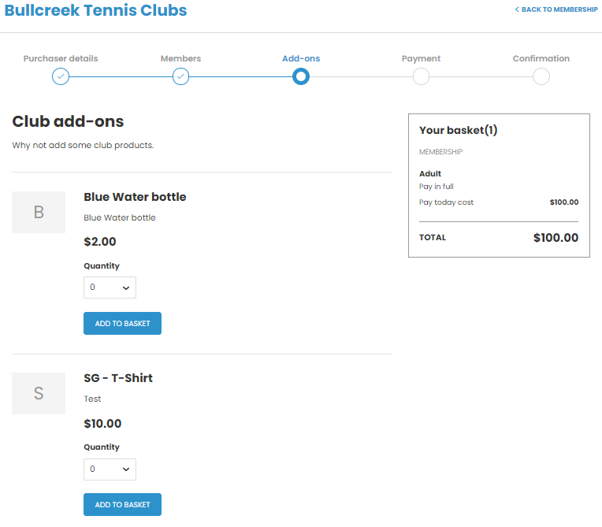The image size is (602, 527).
Task: Select the Members step label
Action: click(x=181, y=58)
